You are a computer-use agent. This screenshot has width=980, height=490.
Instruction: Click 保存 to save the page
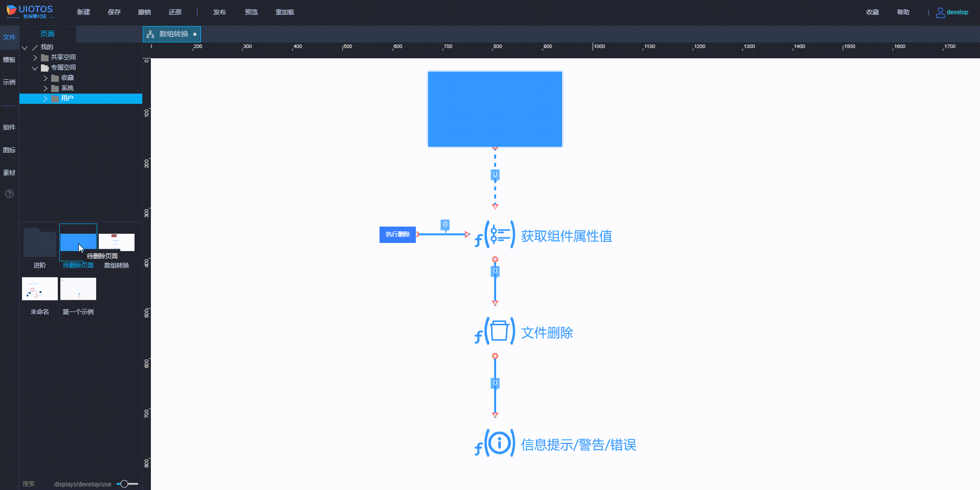coord(114,12)
